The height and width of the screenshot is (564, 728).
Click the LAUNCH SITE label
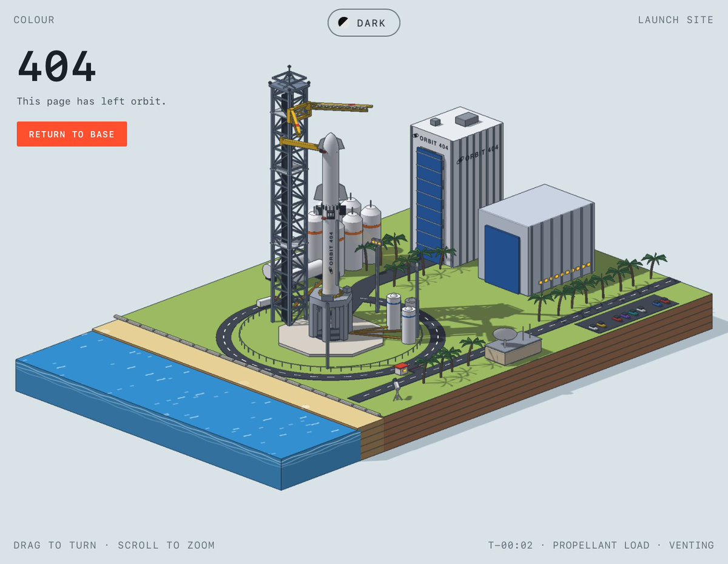pos(676,20)
